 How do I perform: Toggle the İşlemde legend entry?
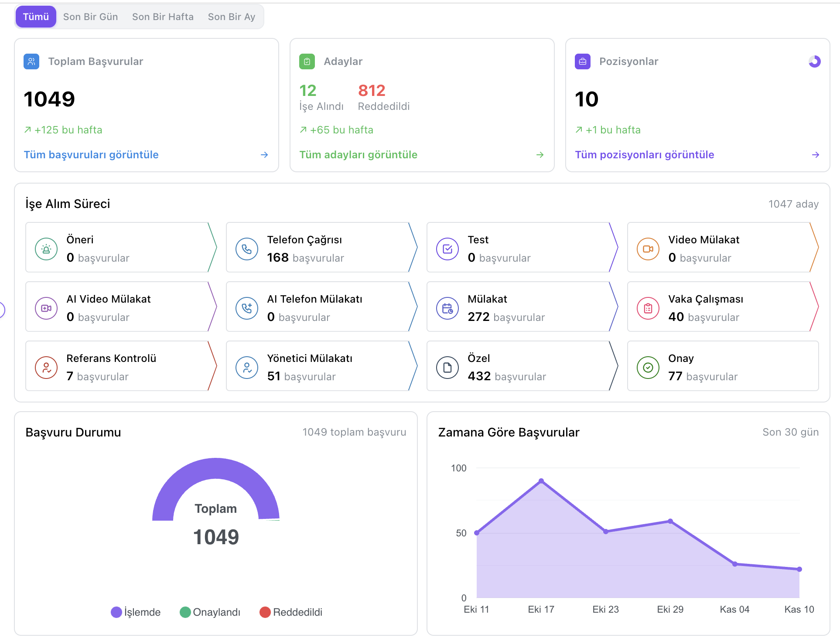coord(136,612)
